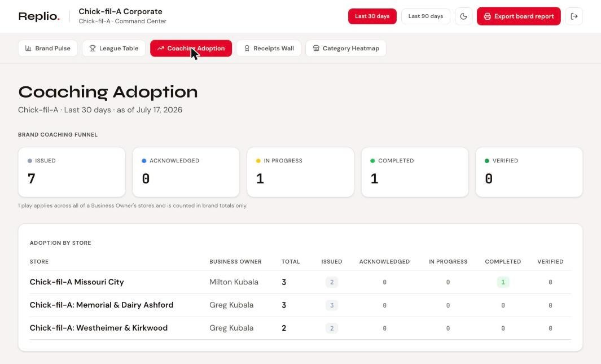Image resolution: width=601 pixels, height=364 pixels.
Task: Select the Coaching Adoption tab
Action: pyautogui.click(x=191, y=49)
